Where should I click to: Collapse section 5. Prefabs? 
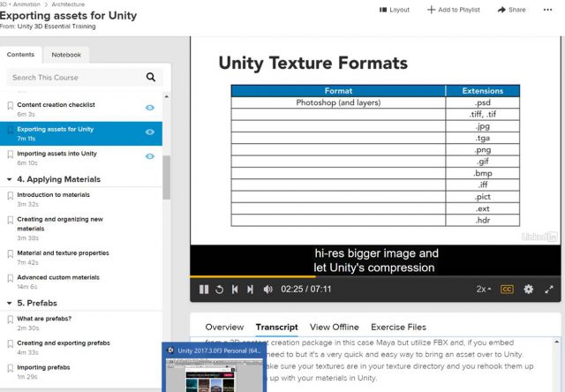click(10, 303)
